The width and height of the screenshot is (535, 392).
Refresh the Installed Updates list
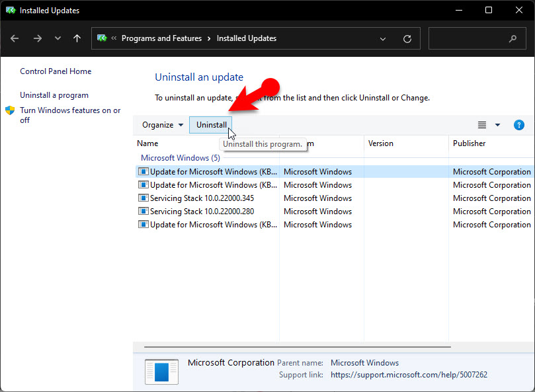pos(407,39)
